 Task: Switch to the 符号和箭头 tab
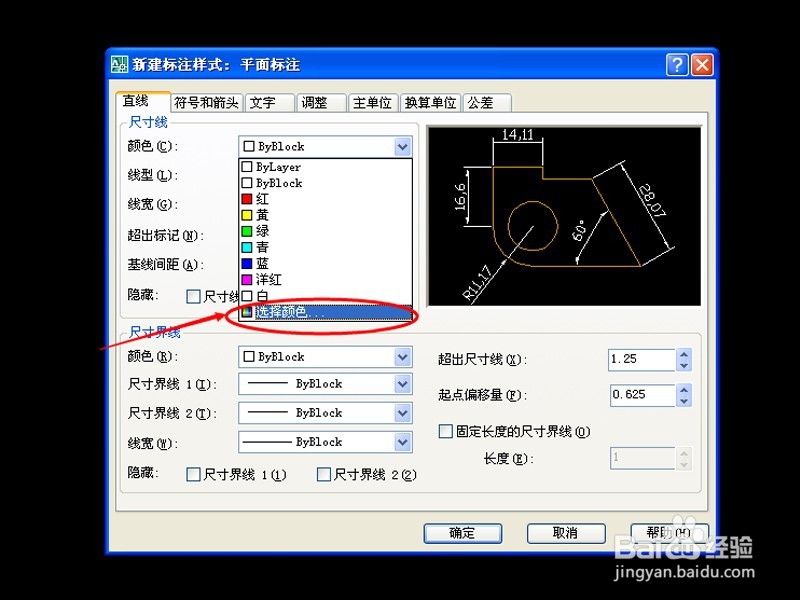tap(204, 101)
